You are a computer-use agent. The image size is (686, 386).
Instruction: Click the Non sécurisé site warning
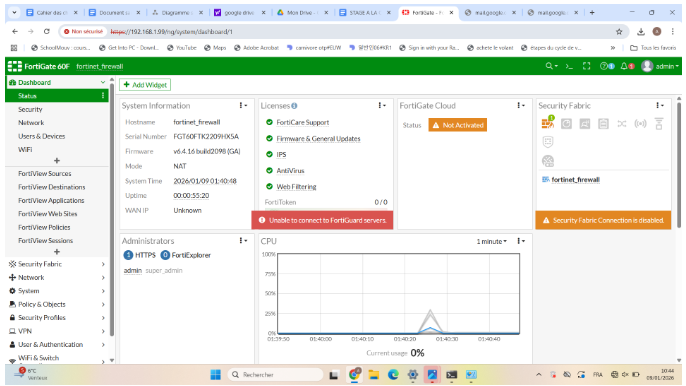click(x=83, y=32)
